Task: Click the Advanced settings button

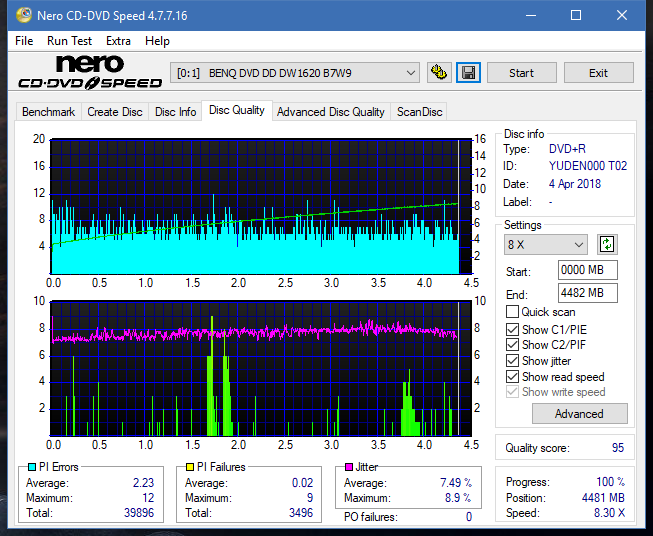Action: 579,414
